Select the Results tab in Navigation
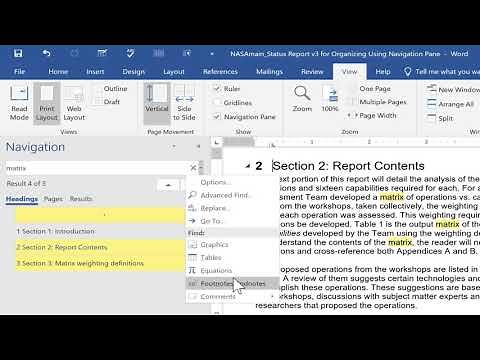 tap(81, 199)
